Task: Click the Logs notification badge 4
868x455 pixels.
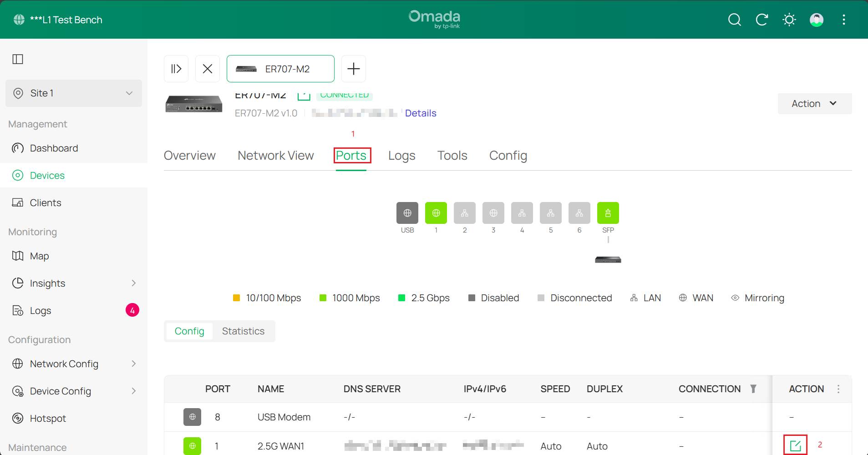Action: point(132,310)
